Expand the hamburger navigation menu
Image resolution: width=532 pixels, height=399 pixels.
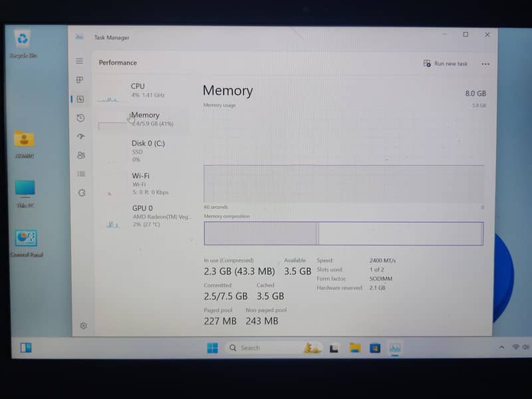point(79,61)
